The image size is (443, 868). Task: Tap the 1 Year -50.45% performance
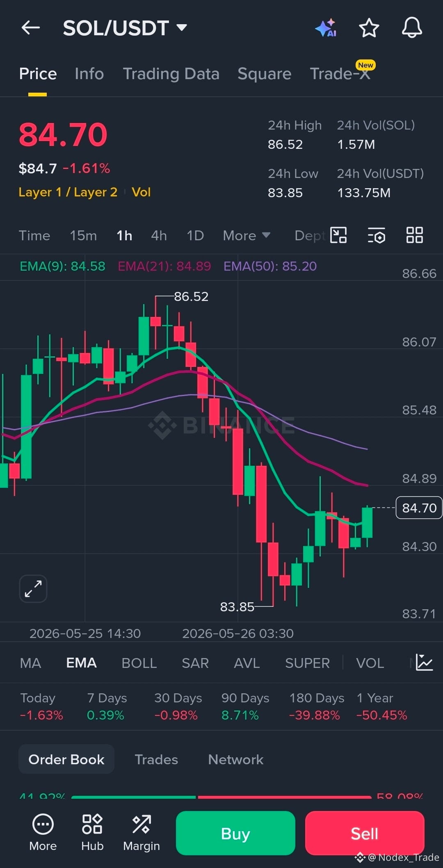pos(382,706)
